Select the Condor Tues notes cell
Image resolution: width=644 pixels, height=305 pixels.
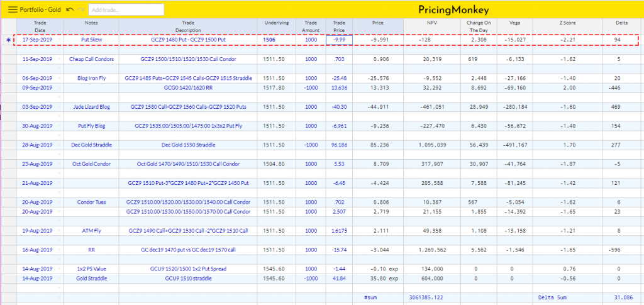[x=91, y=202]
